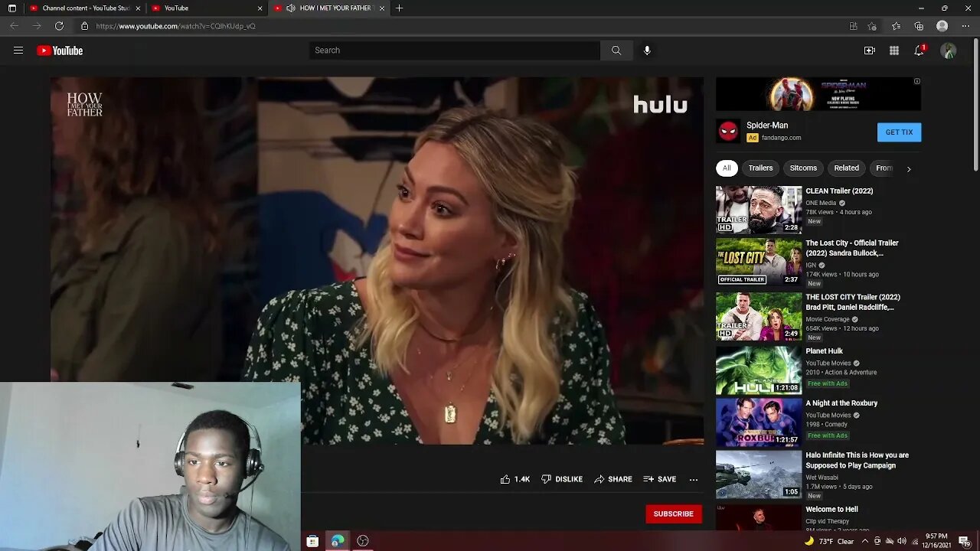Share the video with SHARE button
The height and width of the screenshot is (551, 980).
tap(613, 479)
